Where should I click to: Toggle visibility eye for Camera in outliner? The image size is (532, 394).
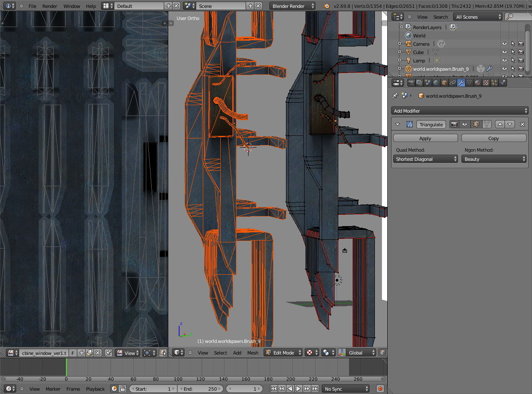[505, 44]
